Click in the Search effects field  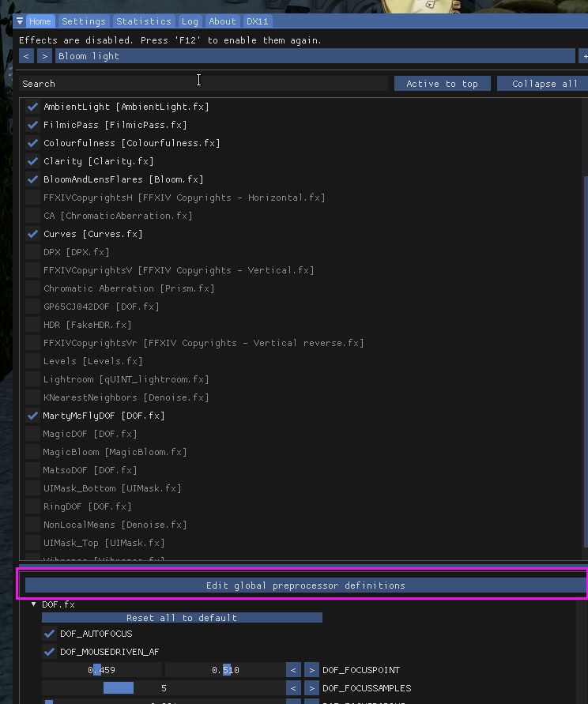[x=204, y=84]
